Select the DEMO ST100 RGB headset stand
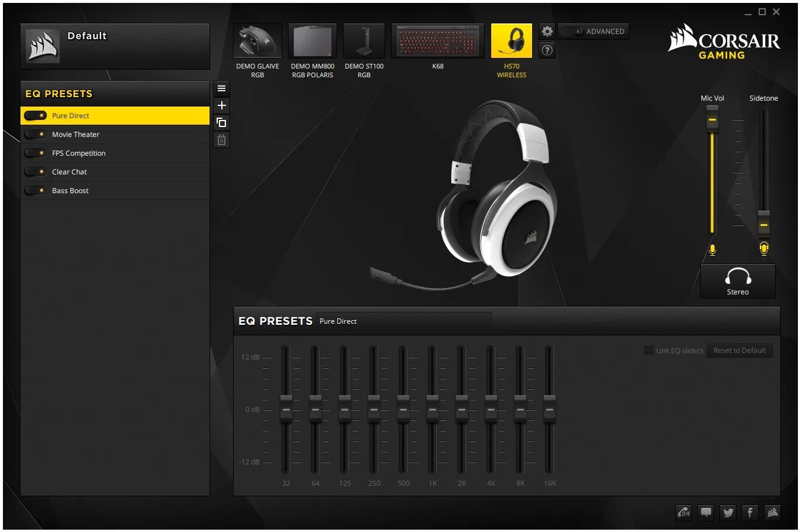The image size is (802, 532). click(x=364, y=41)
